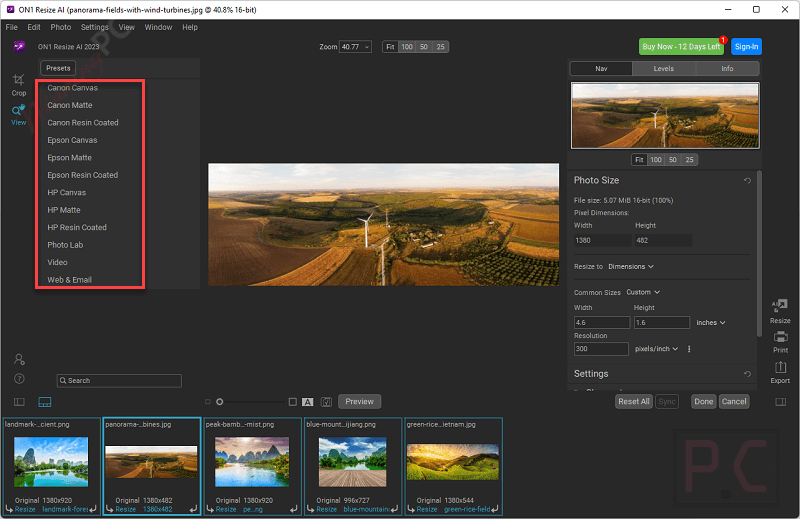Adjust the thumbnail size slider

pos(220,401)
